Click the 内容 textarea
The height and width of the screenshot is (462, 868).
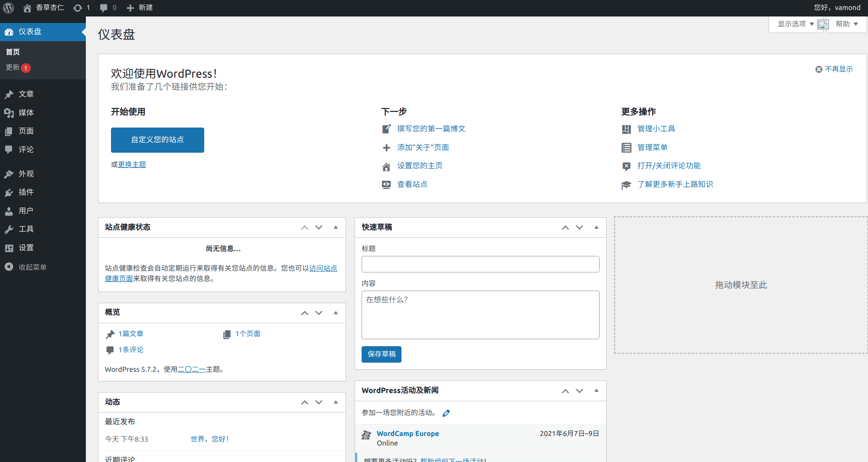(480, 315)
